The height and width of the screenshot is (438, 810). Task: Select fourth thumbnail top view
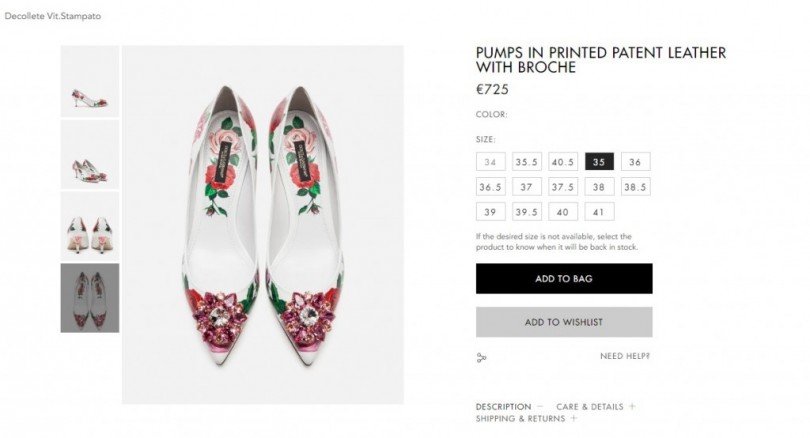click(90, 298)
